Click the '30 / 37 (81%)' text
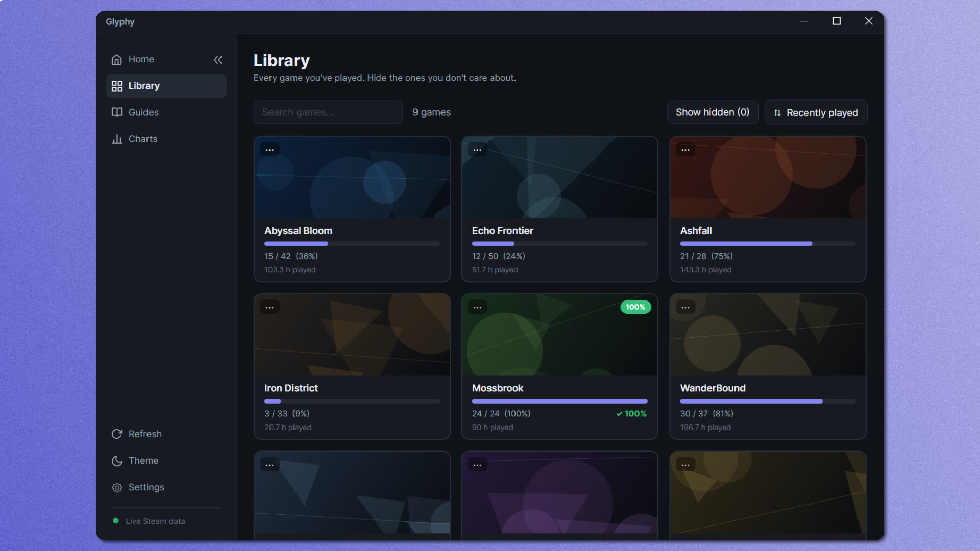The height and width of the screenshot is (551, 980). click(706, 414)
